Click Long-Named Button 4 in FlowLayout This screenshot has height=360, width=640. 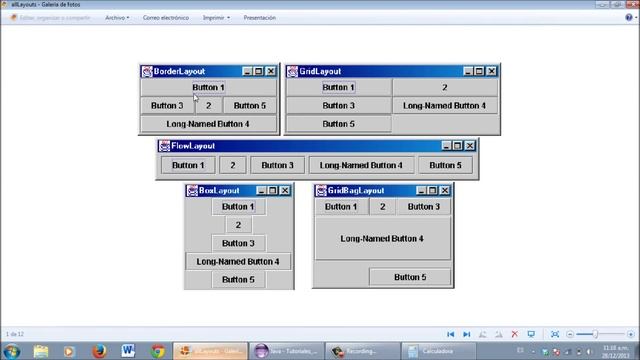pos(361,165)
